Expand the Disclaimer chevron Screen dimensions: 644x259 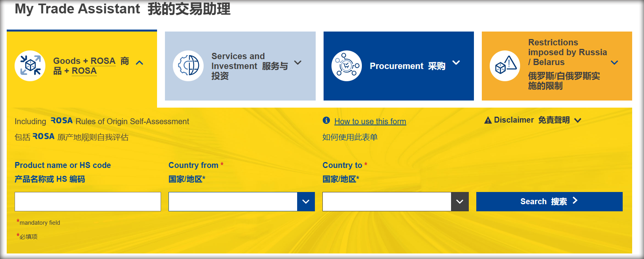point(578,120)
